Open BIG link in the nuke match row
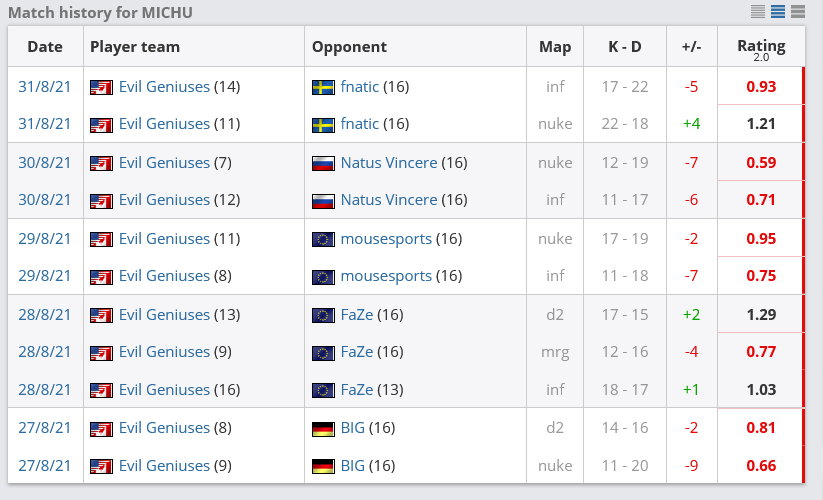Image resolution: width=823 pixels, height=500 pixels. coord(353,466)
